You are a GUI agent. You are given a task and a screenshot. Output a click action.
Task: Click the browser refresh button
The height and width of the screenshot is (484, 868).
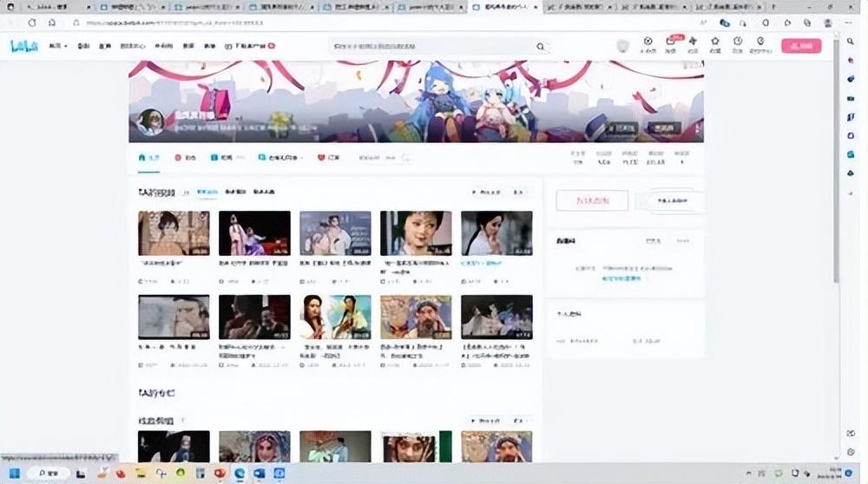pyautogui.click(x=32, y=23)
